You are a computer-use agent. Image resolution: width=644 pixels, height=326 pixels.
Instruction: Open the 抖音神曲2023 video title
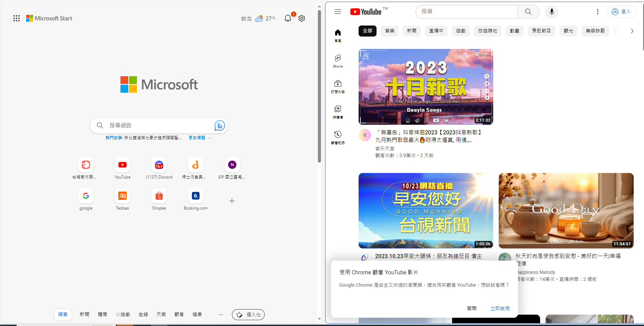tap(428, 136)
